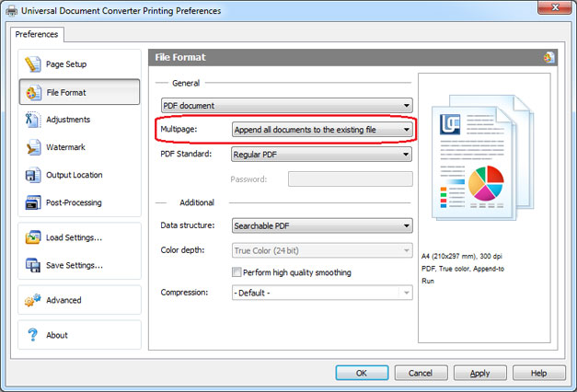Viewport: 577px width, 392px height.
Task: Click the Load Settings folder icon
Action: (x=33, y=237)
